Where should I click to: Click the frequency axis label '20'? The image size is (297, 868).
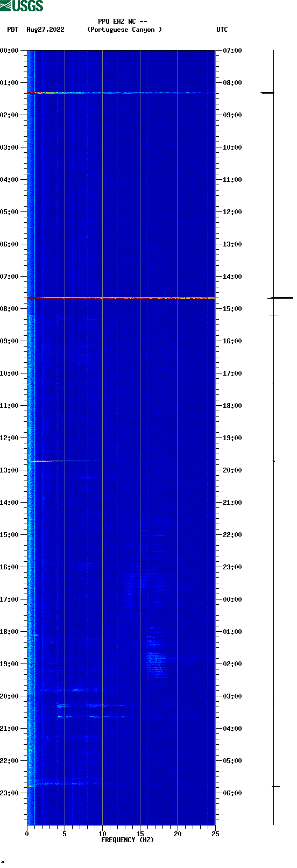click(x=178, y=834)
